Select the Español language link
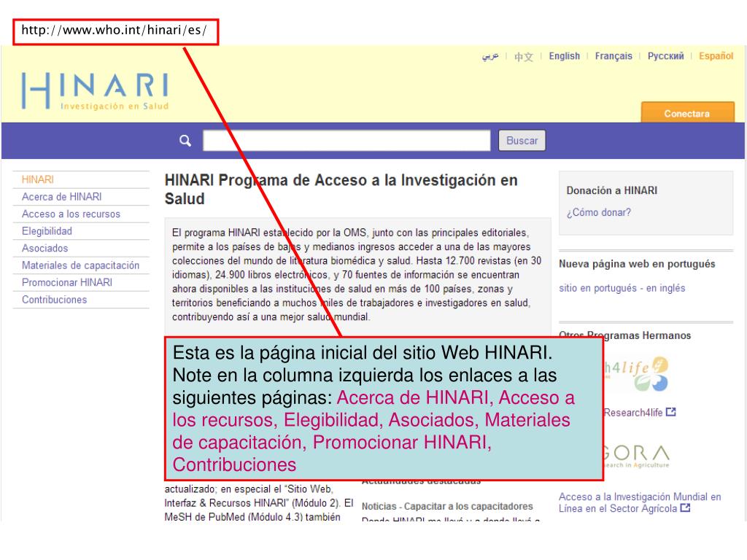 (x=716, y=55)
